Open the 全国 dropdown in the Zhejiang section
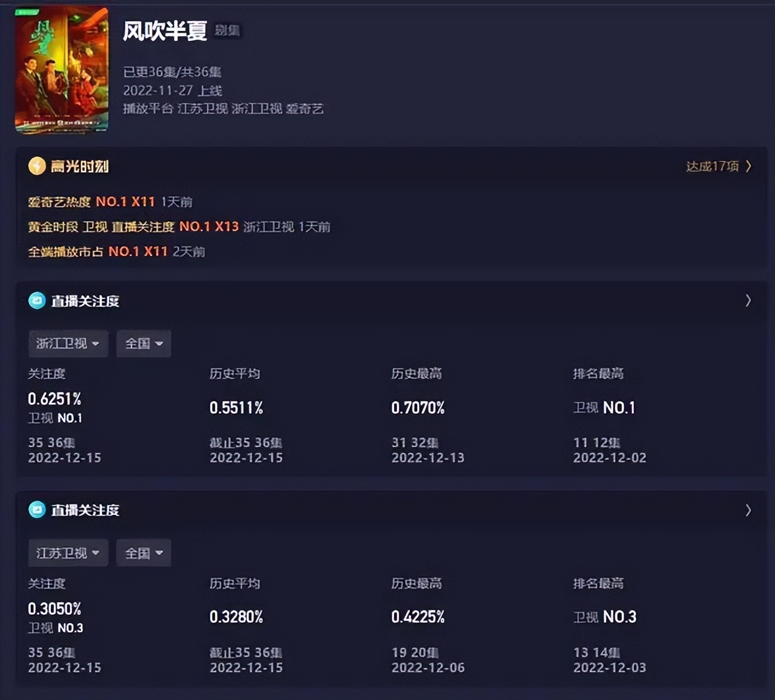Viewport: 775px width, 700px height. [143, 343]
